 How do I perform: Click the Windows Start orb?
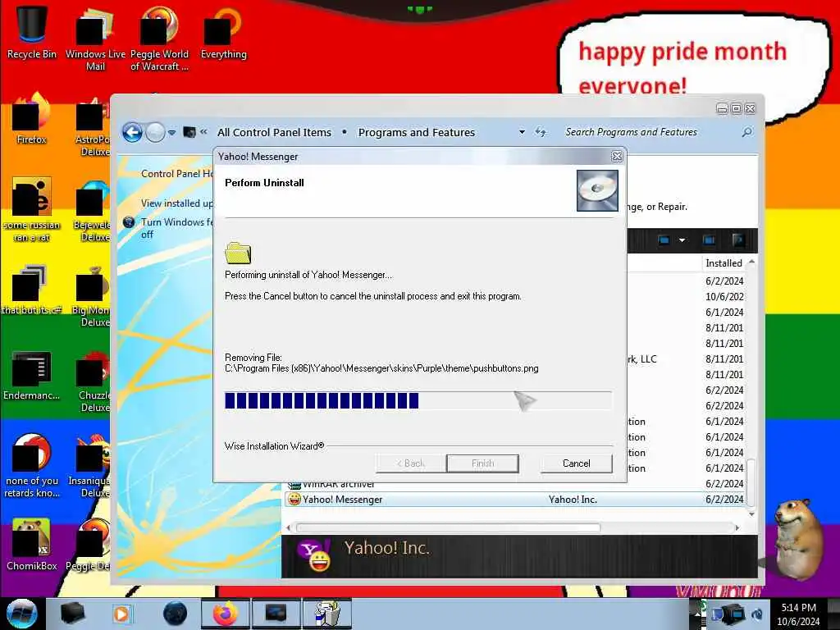tap(21, 614)
